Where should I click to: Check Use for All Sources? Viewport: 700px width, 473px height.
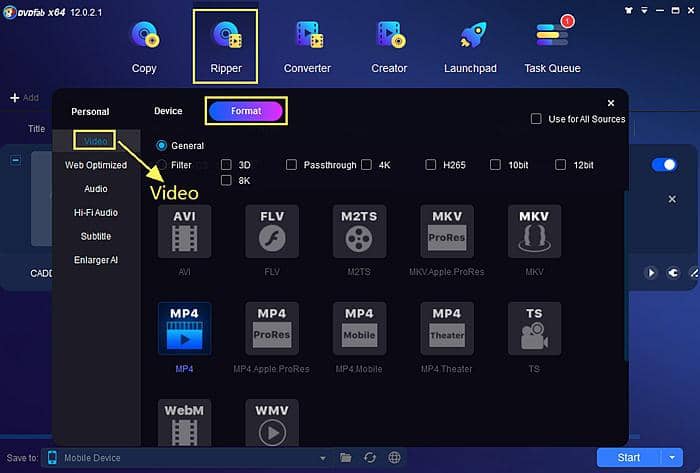[536, 119]
